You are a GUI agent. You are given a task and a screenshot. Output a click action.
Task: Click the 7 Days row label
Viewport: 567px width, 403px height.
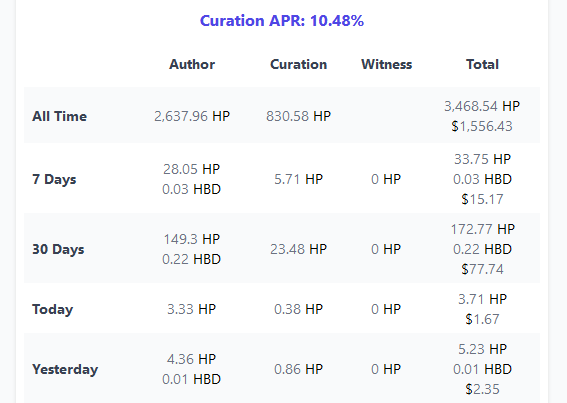click(54, 179)
